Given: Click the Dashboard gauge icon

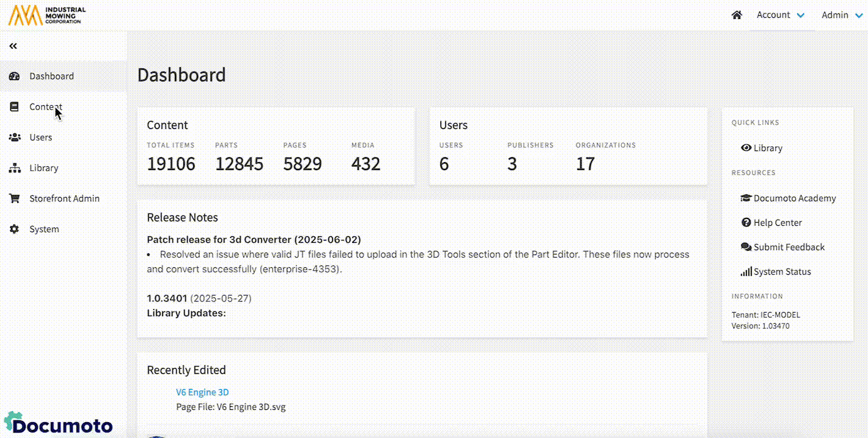Looking at the screenshot, I should pyautogui.click(x=15, y=76).
